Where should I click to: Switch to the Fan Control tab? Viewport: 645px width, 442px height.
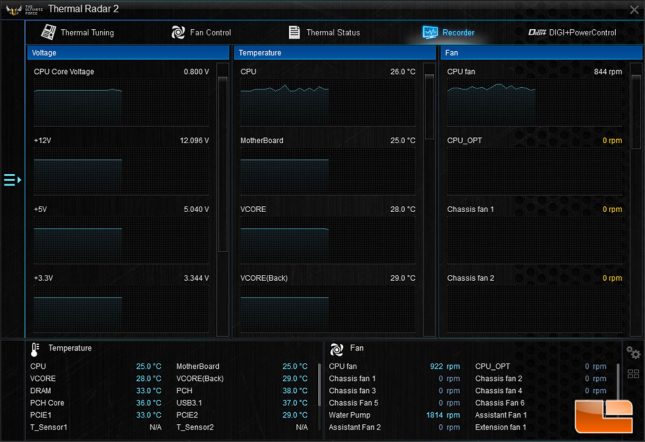click(x=201, y=32)
